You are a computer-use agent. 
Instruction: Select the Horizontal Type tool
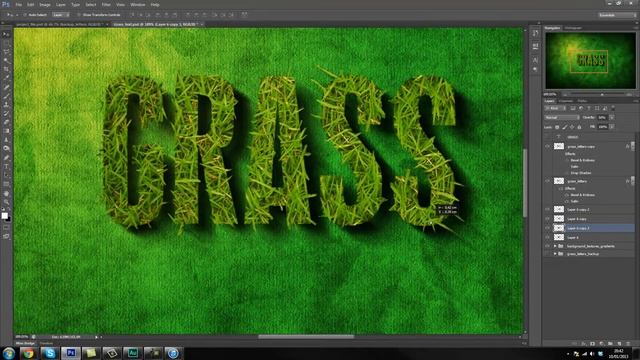(x=6, y=167)
